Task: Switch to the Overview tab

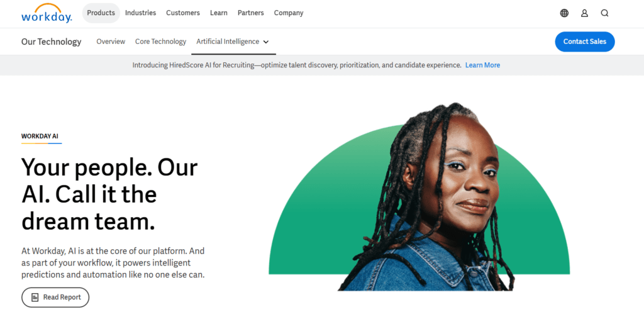Action: (111, 42)
